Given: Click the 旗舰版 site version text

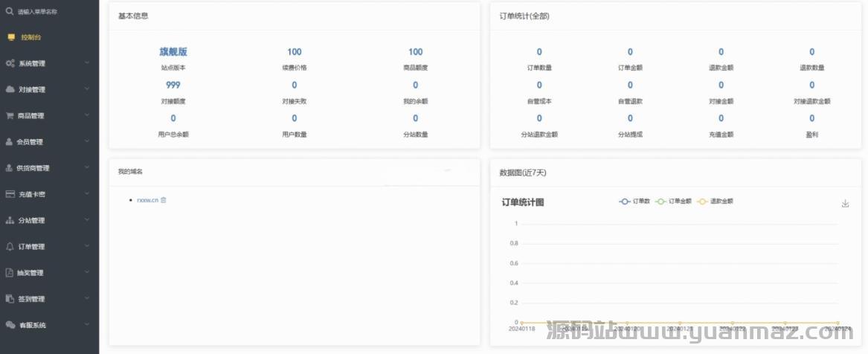Looking at the screenshot, I should [x=173, y=52].
